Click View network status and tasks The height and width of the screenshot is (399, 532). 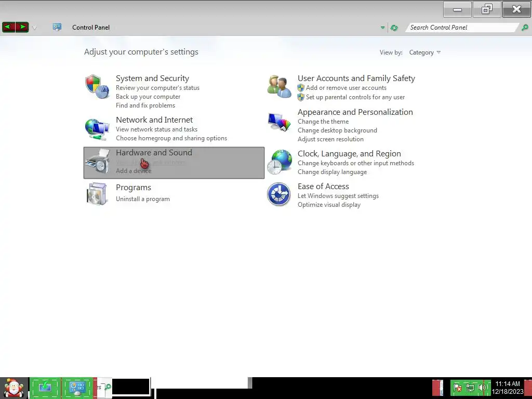click(156, 129)
